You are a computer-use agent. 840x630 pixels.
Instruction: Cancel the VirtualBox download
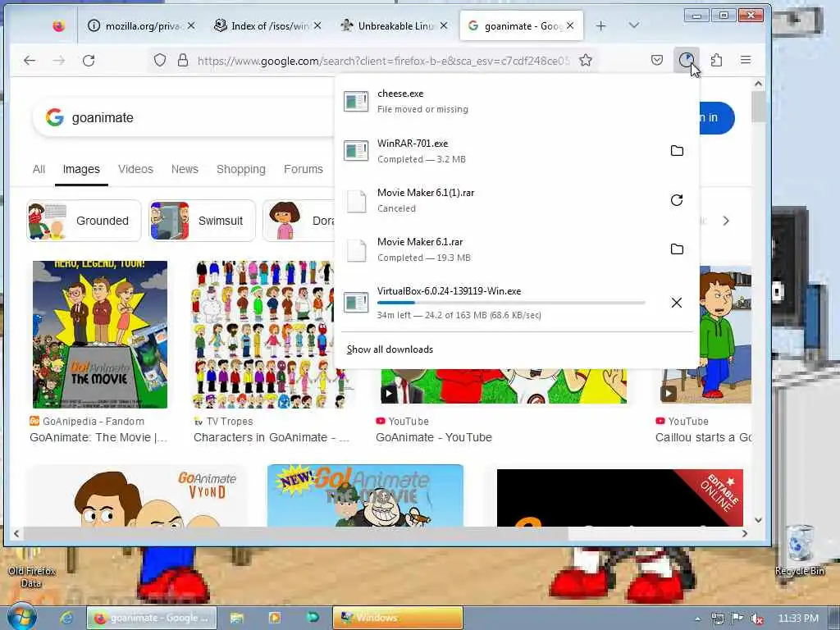click(677, 303)
